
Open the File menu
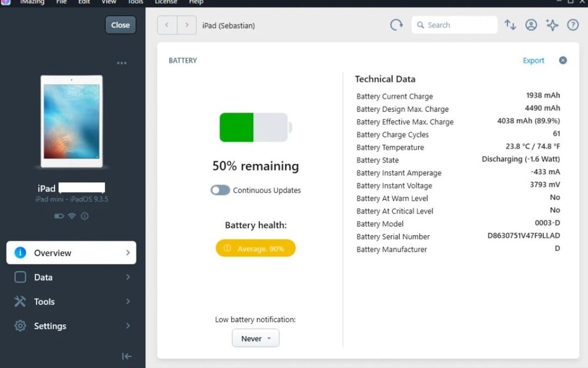click(61, 2)
